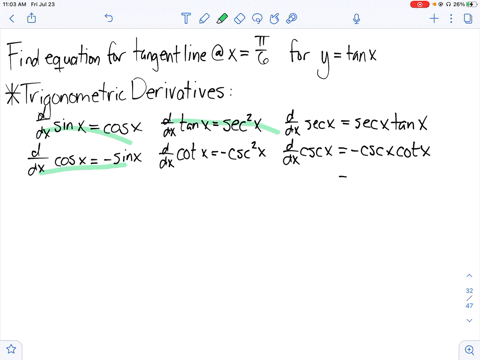The image size is (480, 360).
Task: Select the Eraser tool
Action: pyautogui.click(x=240, y=18)
